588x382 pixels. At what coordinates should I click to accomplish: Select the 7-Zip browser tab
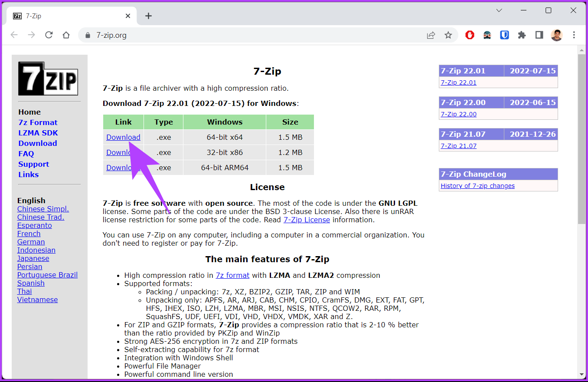[x=72, y=16]
